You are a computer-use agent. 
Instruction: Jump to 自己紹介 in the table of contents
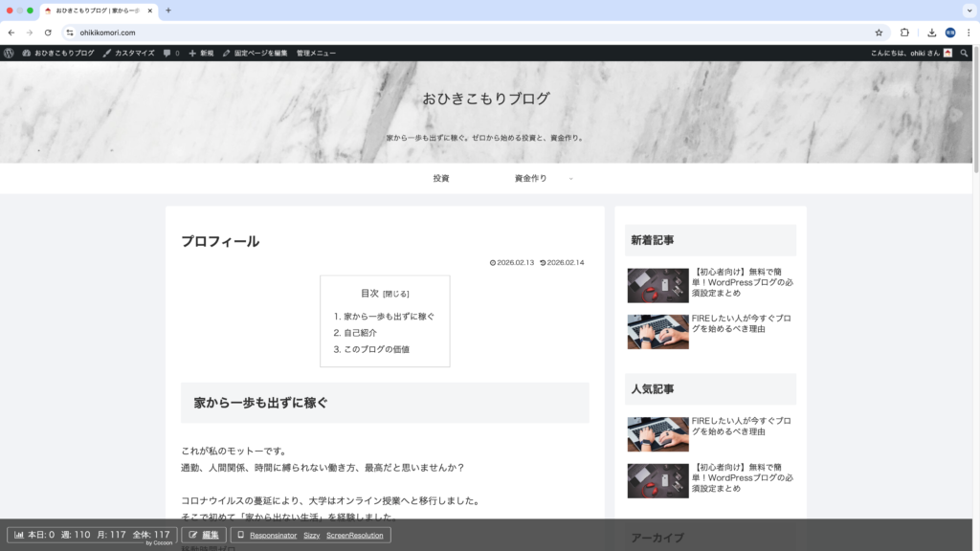pyautogui.click(x=360, y=333)
